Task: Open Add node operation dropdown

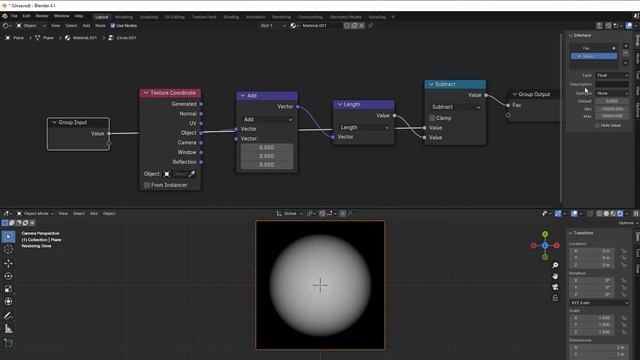Action: pos(267,119)
